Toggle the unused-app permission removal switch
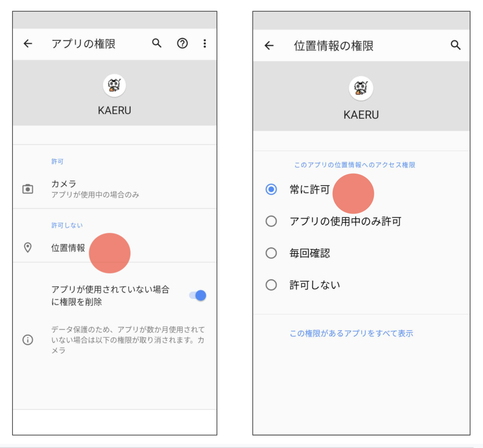The height and width of the screenshot is (448, 483). coord(198,296)
